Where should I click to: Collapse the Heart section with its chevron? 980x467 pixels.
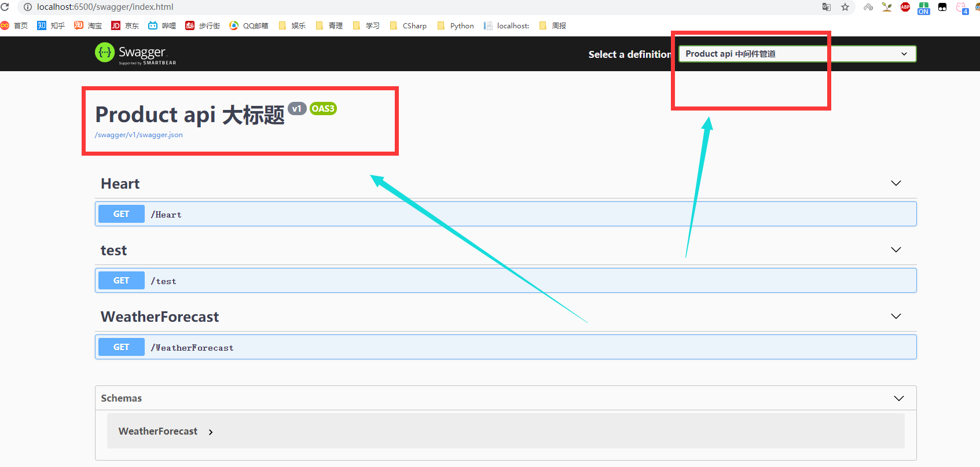click(x=896, y=183)
